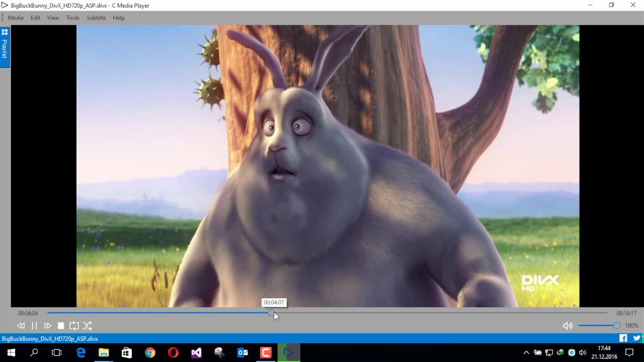Image resolution: width=644 pixels, height=362 pixels.
Task: Open the Subtitle menu
Action: click(x=96, y=18)
